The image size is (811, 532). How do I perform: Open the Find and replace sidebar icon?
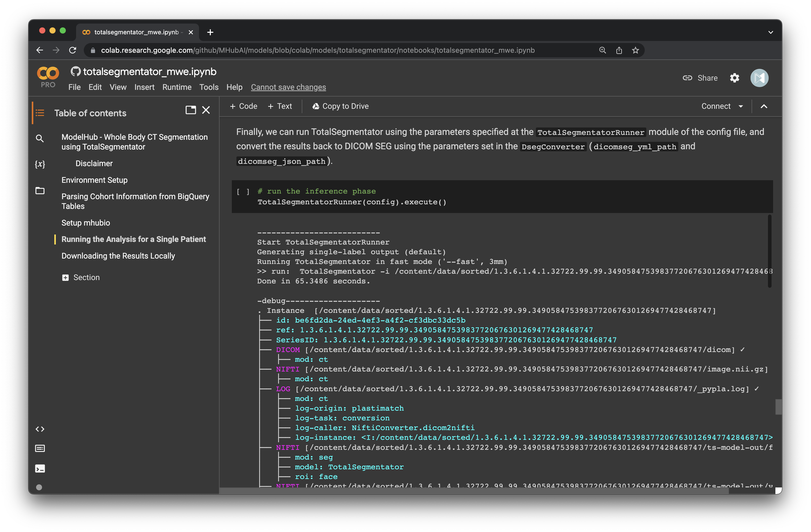(x=40, y=139)
